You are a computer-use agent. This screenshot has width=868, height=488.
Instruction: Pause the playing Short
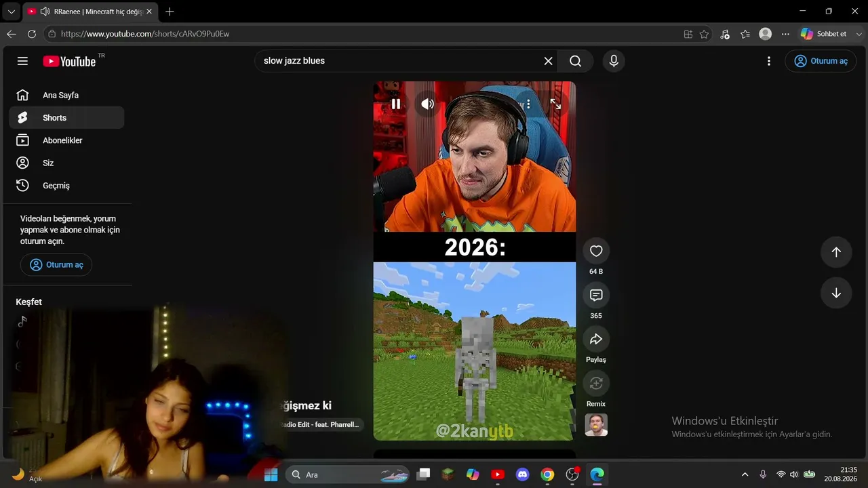pos(396,104)
